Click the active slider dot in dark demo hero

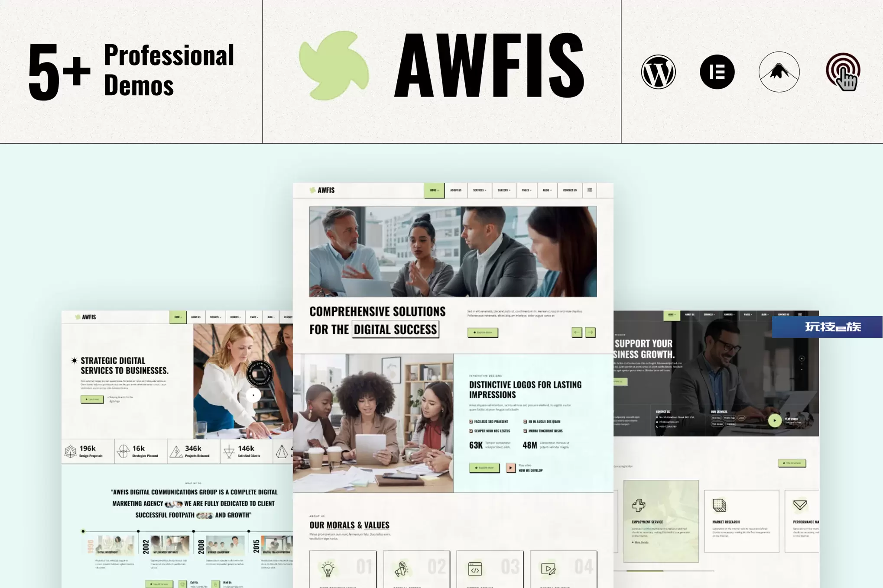tap(802, 359)
